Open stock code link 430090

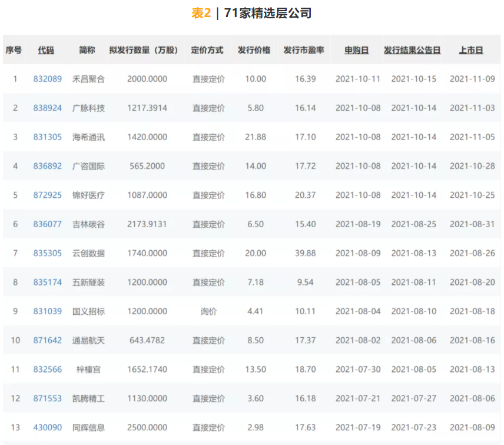pyautogui.click(x=48, y=428)
